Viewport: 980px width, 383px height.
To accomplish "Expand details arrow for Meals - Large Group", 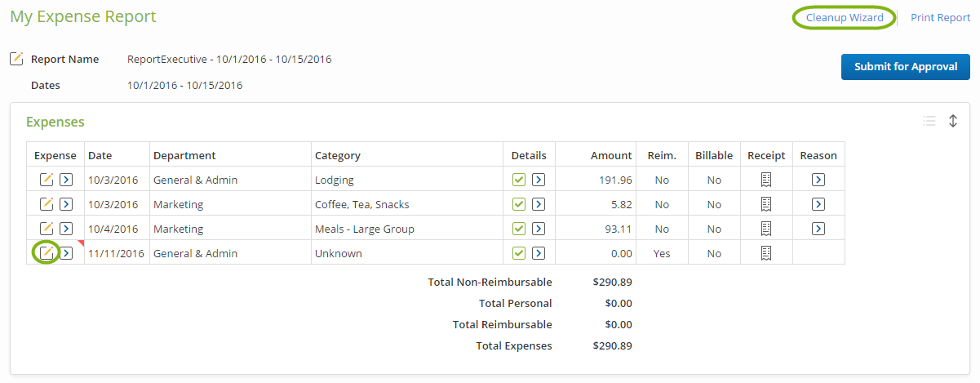I will tap(539, 229).
